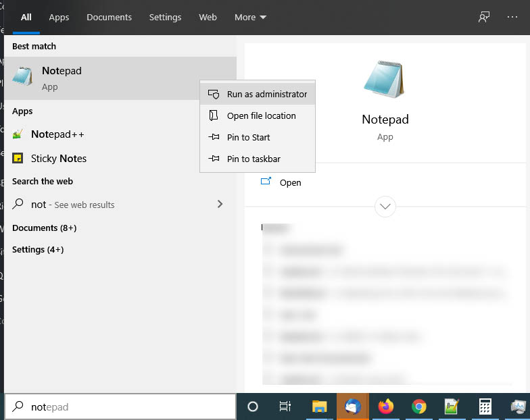Switch to the Apps search tab

tap(59, 17)
